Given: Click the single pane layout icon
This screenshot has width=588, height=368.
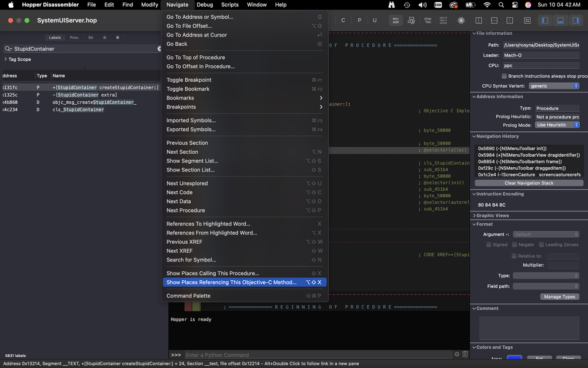Looking at the screenshot, I should [510, 20].
